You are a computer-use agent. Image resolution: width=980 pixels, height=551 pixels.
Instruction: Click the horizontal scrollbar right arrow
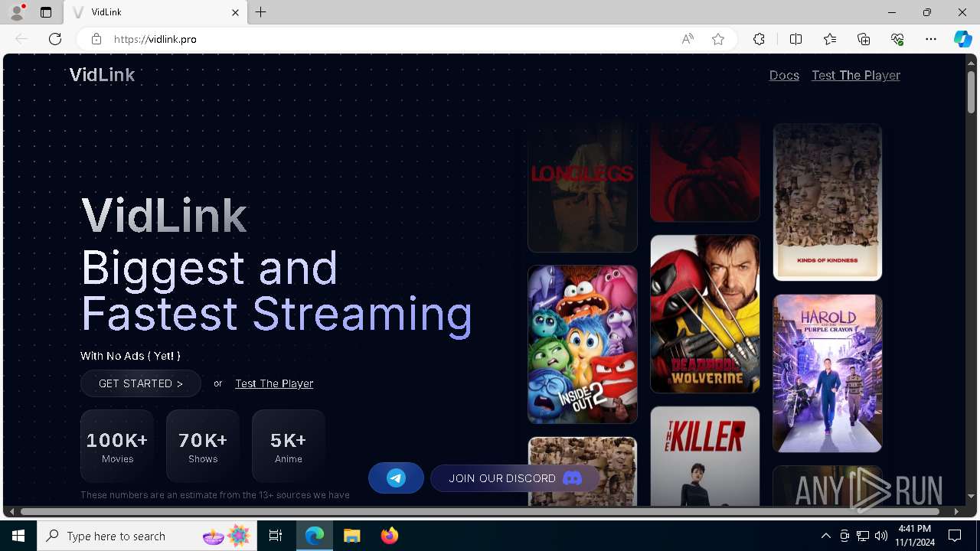(x=955, y=510)
